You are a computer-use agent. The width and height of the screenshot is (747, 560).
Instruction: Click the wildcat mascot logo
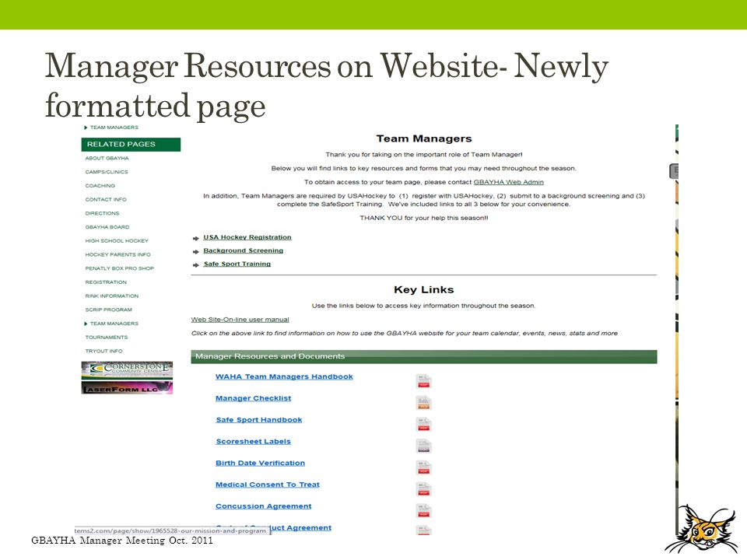click(x=701, y=529)
